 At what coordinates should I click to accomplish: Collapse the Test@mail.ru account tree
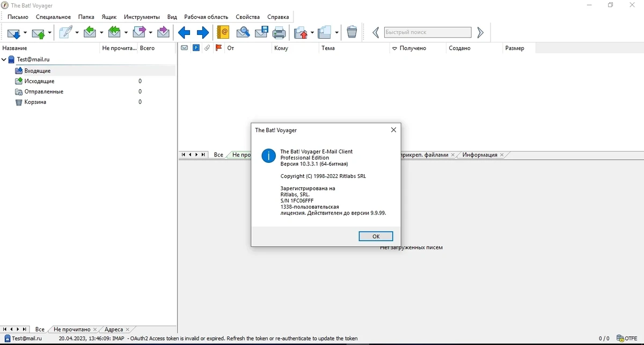tap(4, 60)
